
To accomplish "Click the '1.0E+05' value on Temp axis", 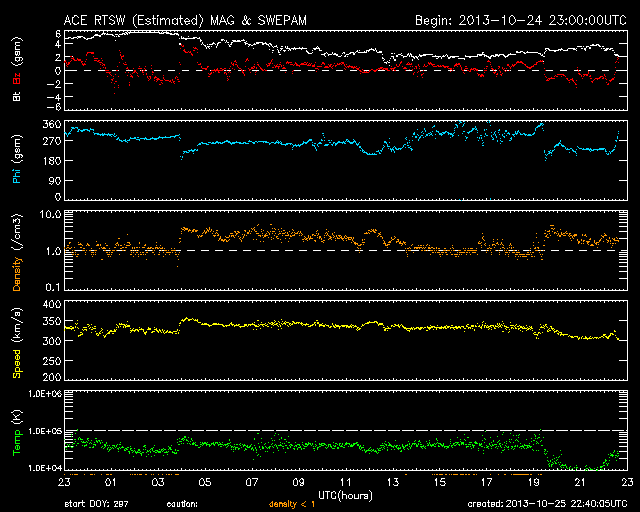I will [x=45, y=431].
